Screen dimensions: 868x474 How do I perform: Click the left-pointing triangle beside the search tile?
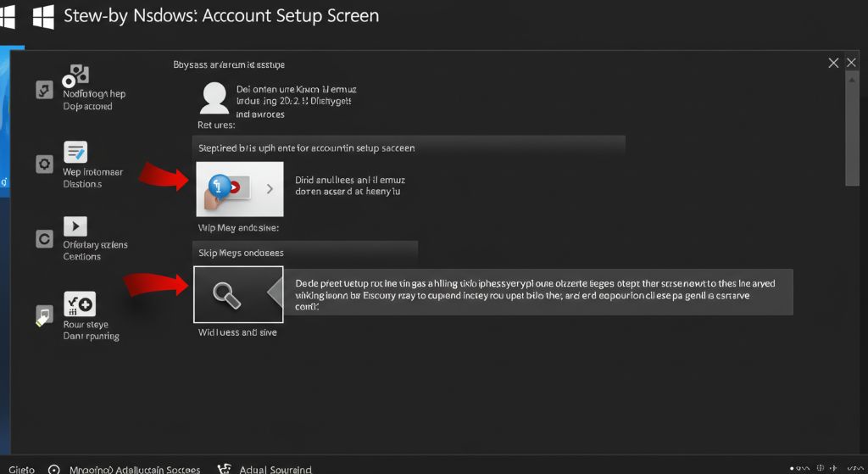[275, 293]
